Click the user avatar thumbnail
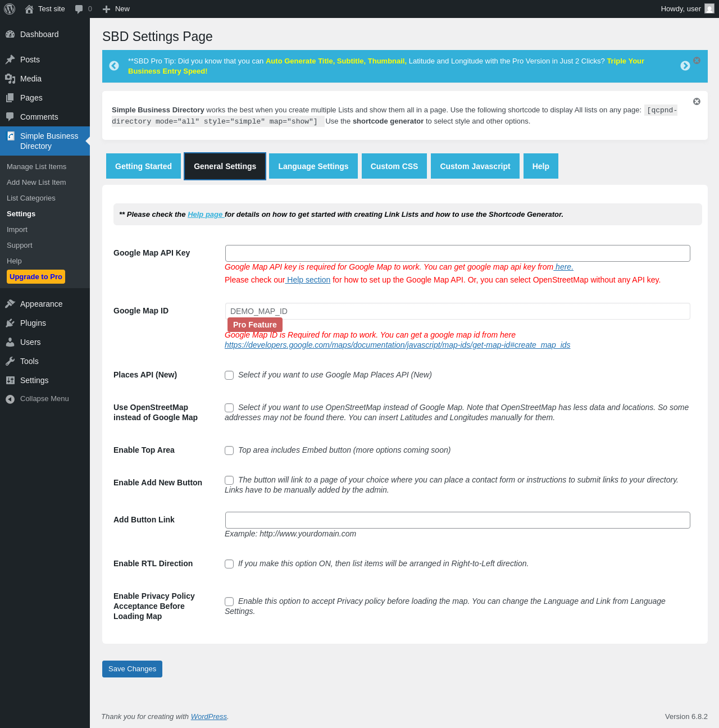Image resolution: width=719 pixels, height=728 pixels. coord(709,9)
